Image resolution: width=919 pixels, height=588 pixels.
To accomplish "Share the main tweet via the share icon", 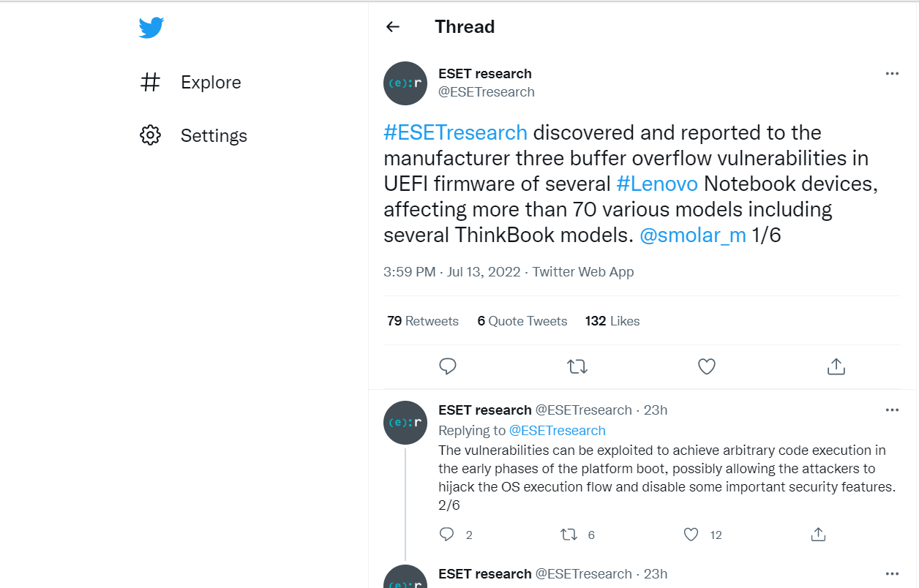I will click(x=836, y=366).
